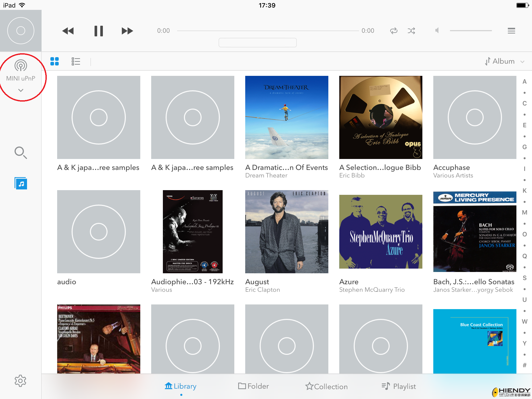The width and height of the screenshot is (532, 399).
Task: Open the Eric Bibb Analogue album cover
Action: 381,117
